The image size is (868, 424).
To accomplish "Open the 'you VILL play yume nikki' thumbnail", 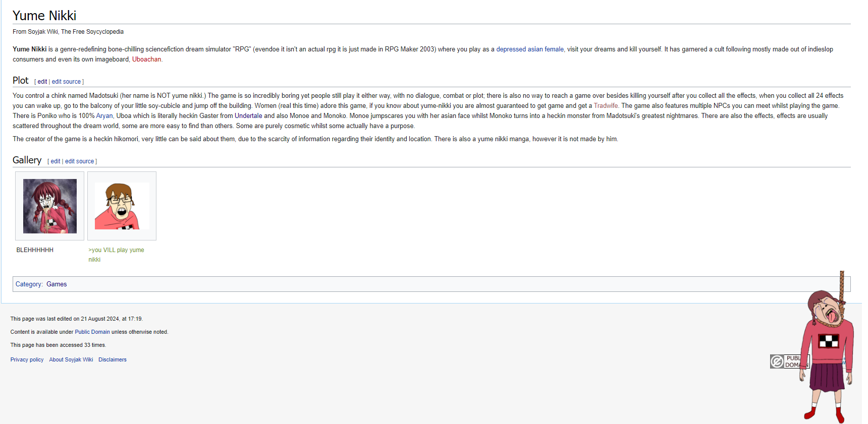I will point(122,206).
